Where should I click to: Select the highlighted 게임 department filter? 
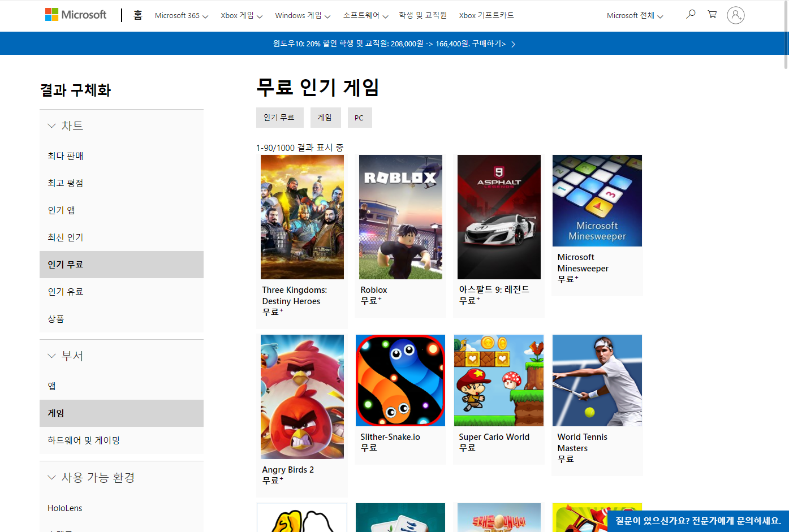pos(122,413)
